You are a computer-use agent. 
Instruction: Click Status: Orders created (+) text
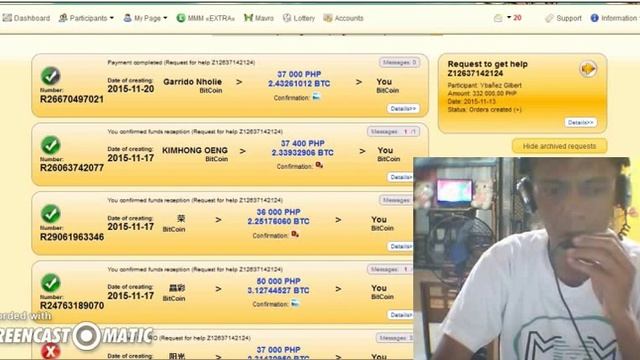click(x=484, y=109)
